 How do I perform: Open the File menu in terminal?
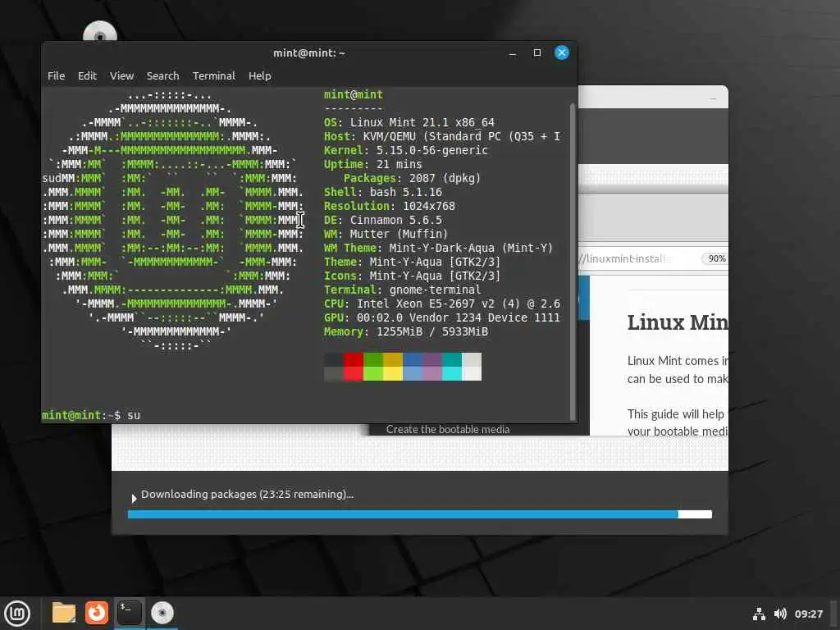[57, 76]
